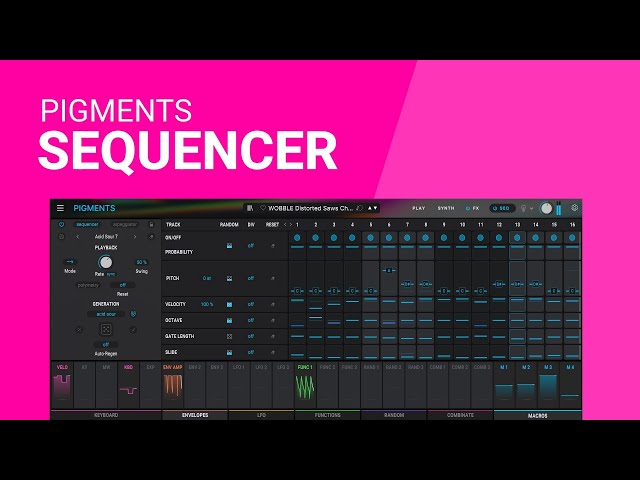Open the Auto-Regen off dropdown
Viewport: 640px width, 480px height.
(106, 345)
